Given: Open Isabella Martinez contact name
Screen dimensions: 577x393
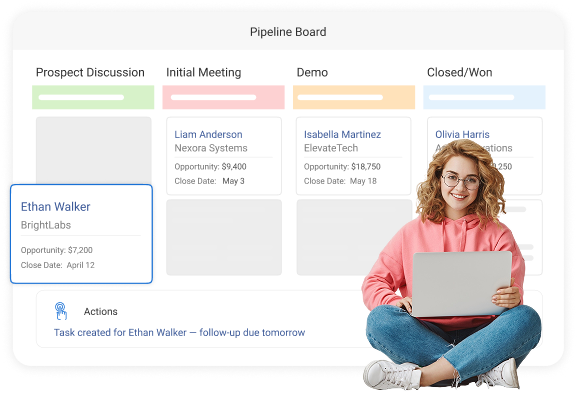Looking at the screenshot, I should pos(342,134).
